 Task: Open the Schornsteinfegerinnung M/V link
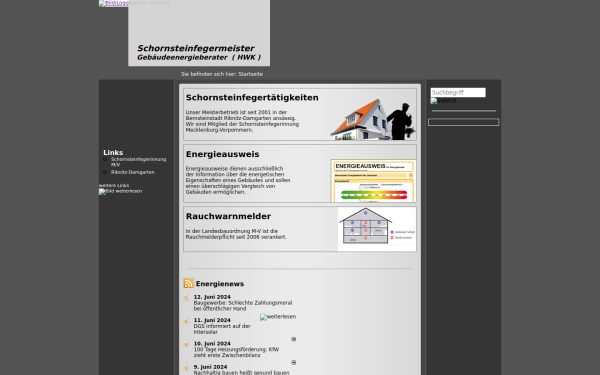[139, 162]
